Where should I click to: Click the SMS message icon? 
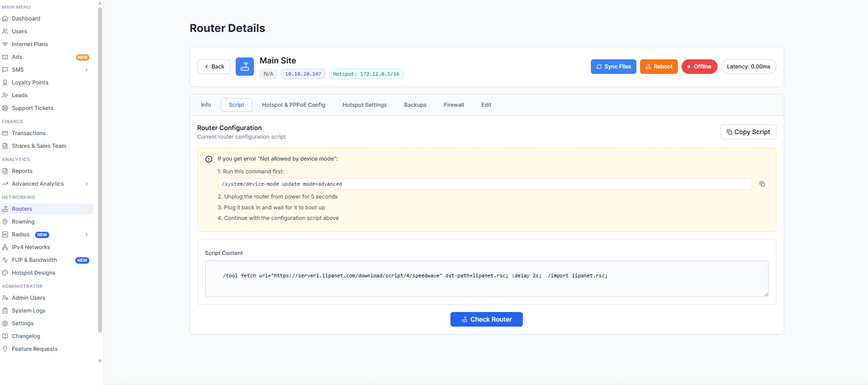[5, 70]
